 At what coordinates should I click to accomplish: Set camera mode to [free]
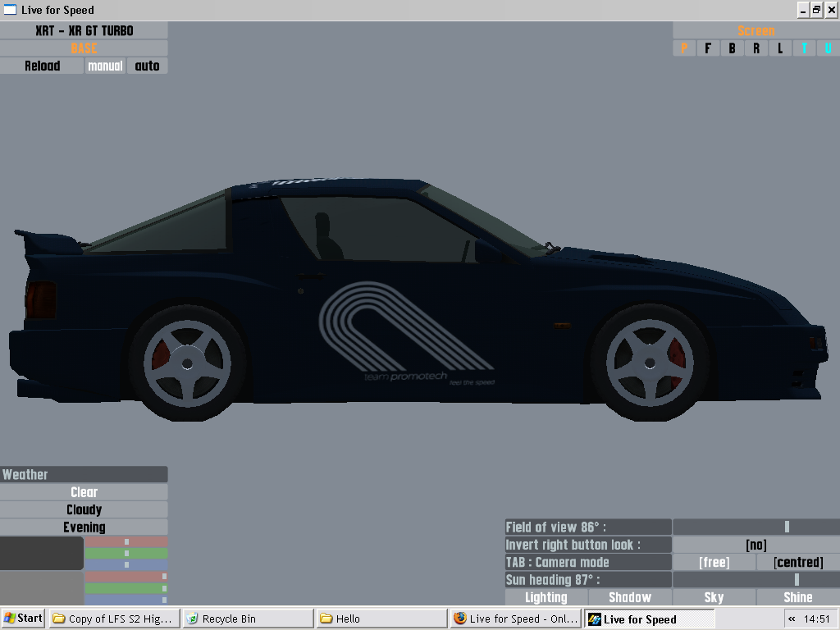pyautogui.click(x=714, y=563)
